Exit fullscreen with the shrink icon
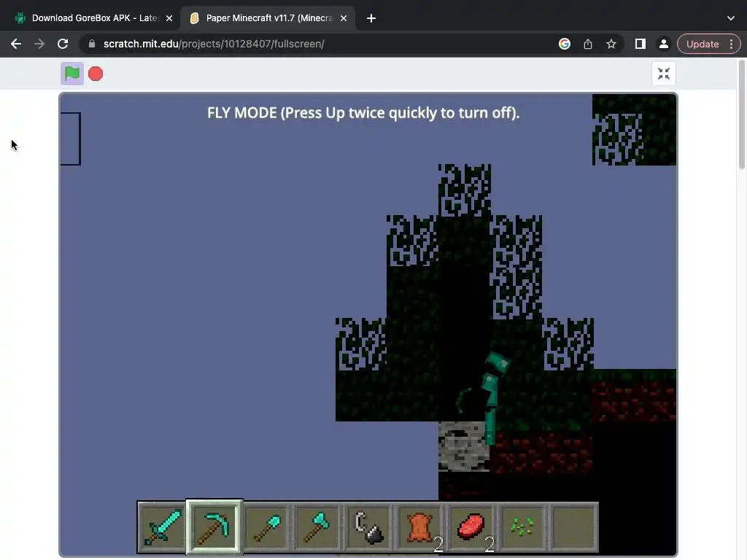This screenshot has height=560, width=747. coord(664,74)
